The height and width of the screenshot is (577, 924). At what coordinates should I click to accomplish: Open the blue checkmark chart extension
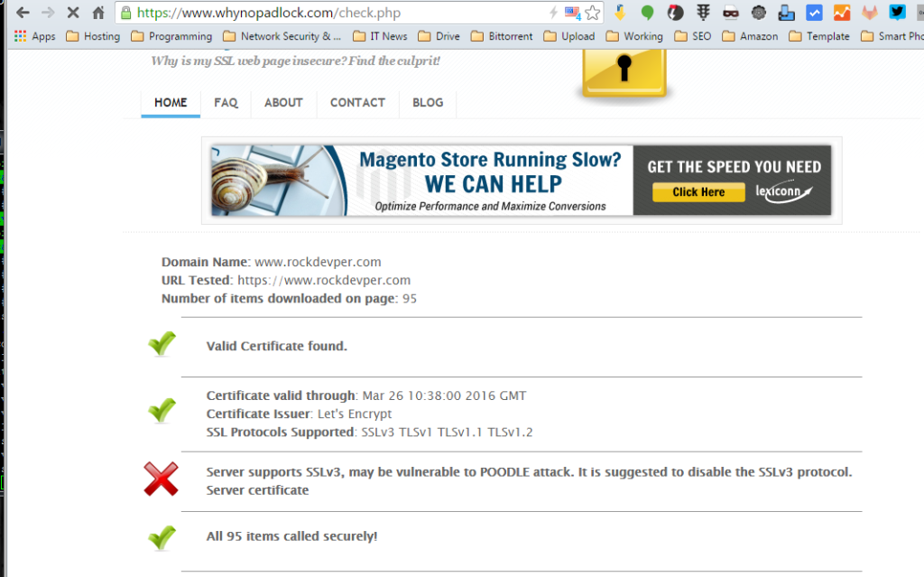tap(814, 13)
